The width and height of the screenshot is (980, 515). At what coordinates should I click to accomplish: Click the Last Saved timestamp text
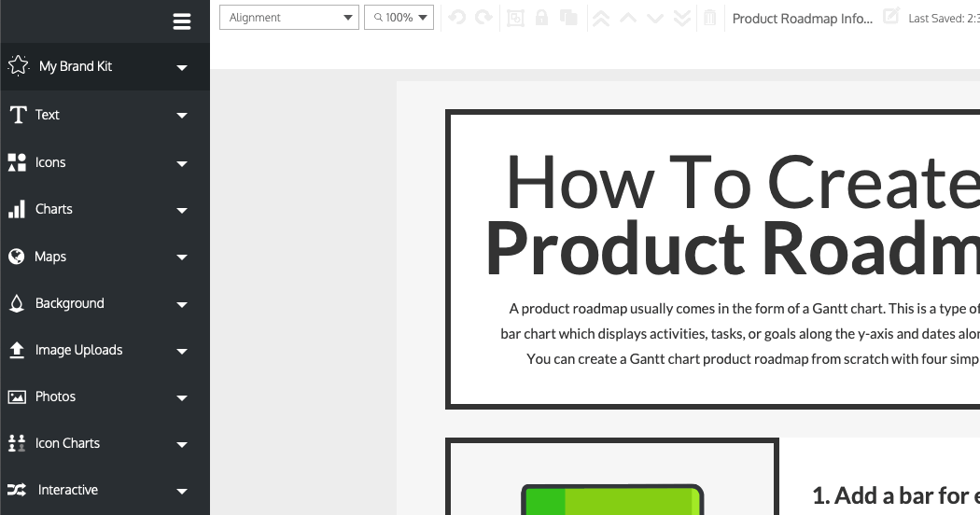pos(944,19)
